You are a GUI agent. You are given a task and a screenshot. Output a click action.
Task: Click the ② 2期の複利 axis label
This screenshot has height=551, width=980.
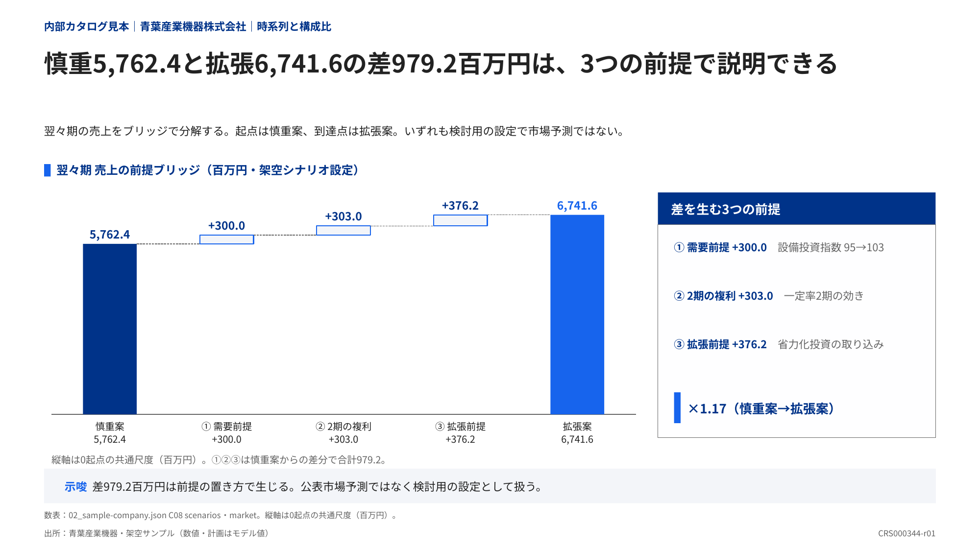coord(343,427)
